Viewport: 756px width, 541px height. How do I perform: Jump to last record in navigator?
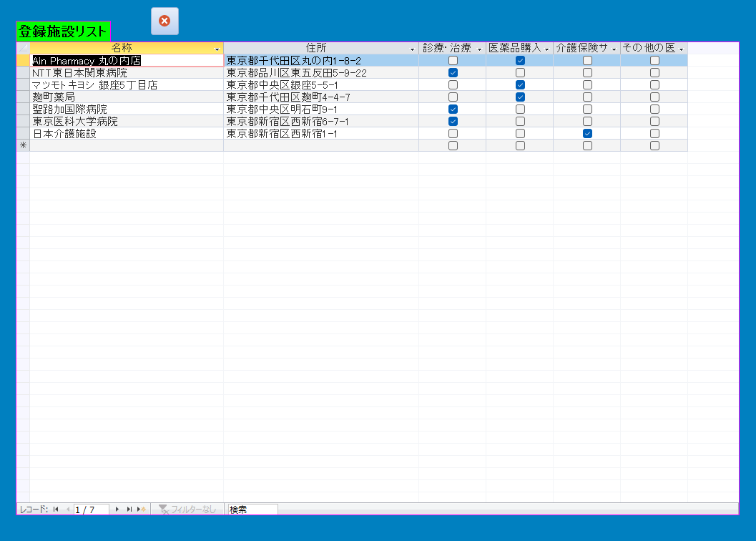[x=129, y=510]
